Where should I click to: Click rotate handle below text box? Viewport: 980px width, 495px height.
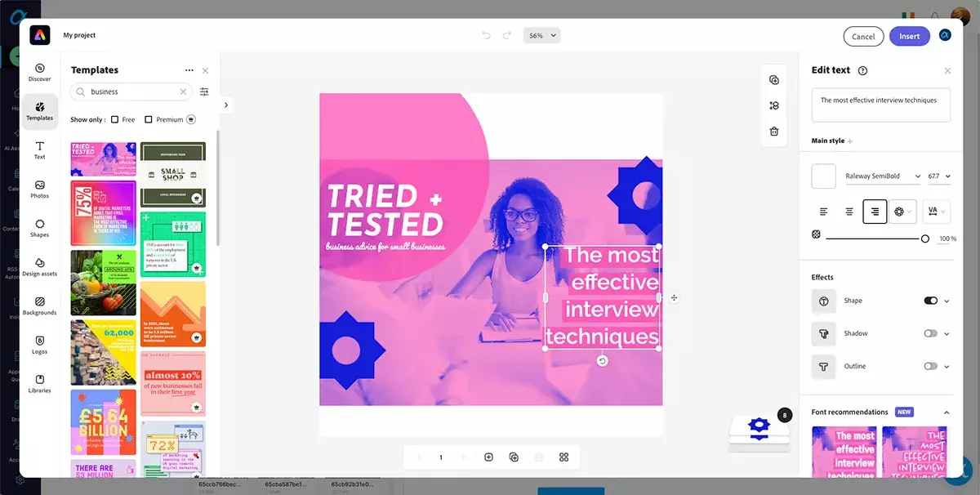pyautogui.click(x=602, y=361)
